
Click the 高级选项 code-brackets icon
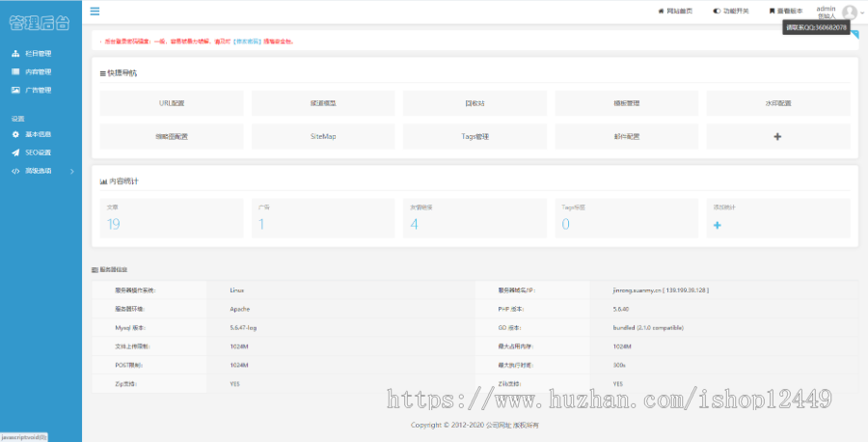click(15, 171)
